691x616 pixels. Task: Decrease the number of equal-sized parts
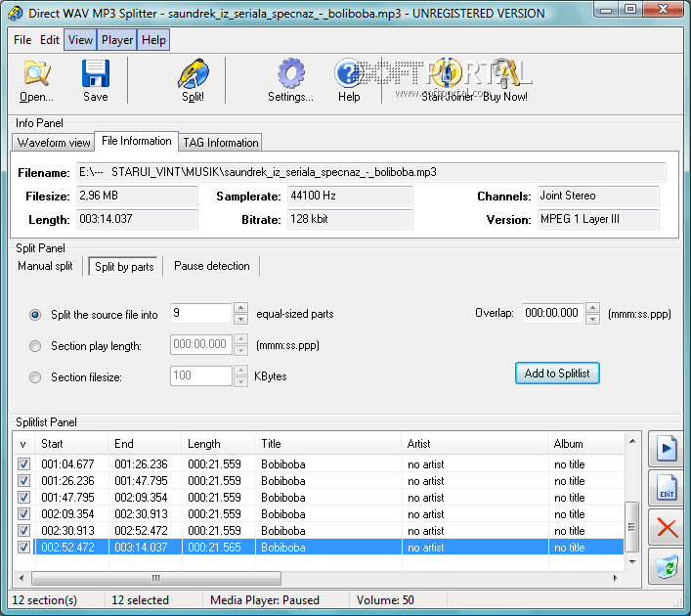point(240,319)
